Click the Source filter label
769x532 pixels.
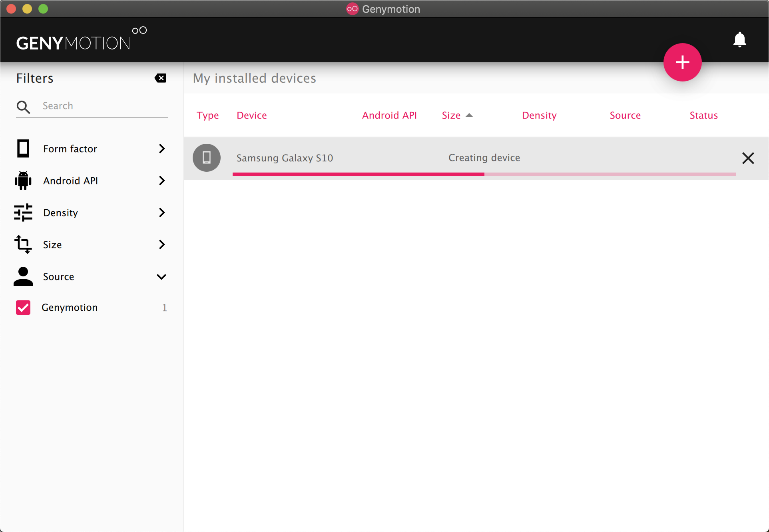(59, 277)
